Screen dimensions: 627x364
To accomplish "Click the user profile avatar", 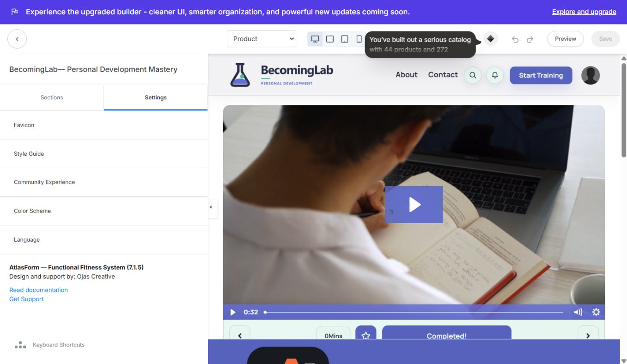I will pyautogui.click(x=590, y=75).
